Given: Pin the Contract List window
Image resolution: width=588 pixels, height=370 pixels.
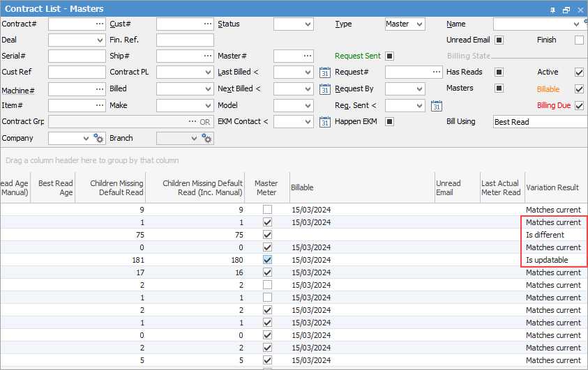Looking at the screenshot, I should click(552, 10).
